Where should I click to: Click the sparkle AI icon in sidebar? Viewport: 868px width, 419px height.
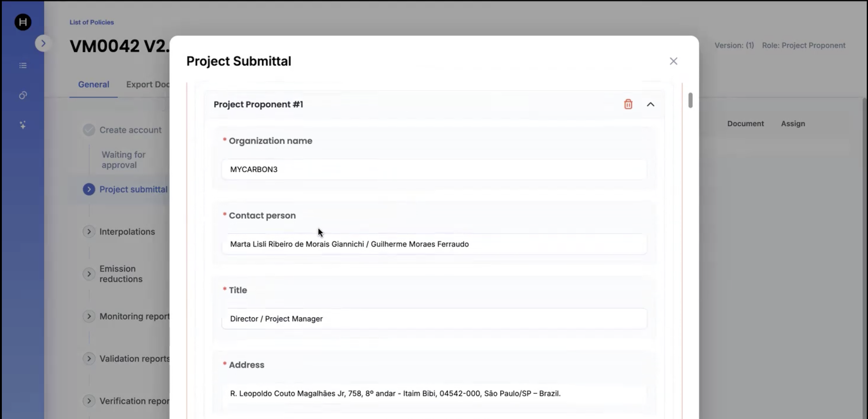pyautogui.click(x=23, y=125)
